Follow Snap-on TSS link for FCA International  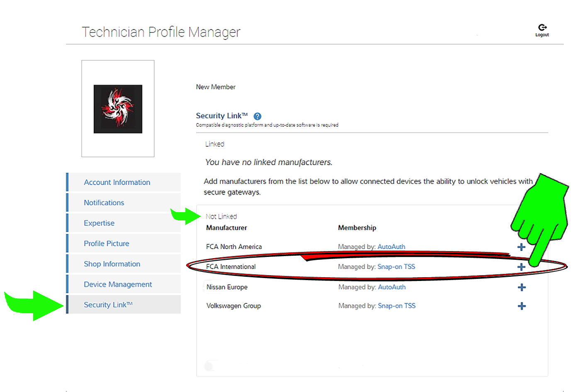[x=396, y=267]
